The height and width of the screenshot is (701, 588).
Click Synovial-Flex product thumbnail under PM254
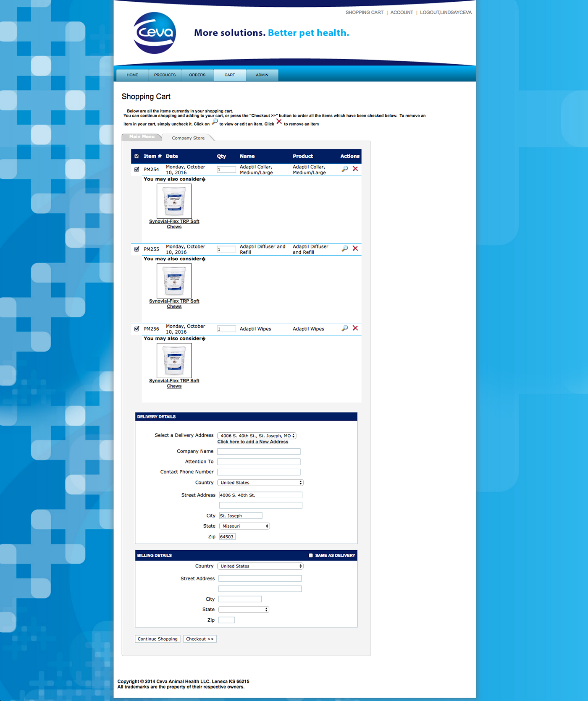[x=174, y=201]
